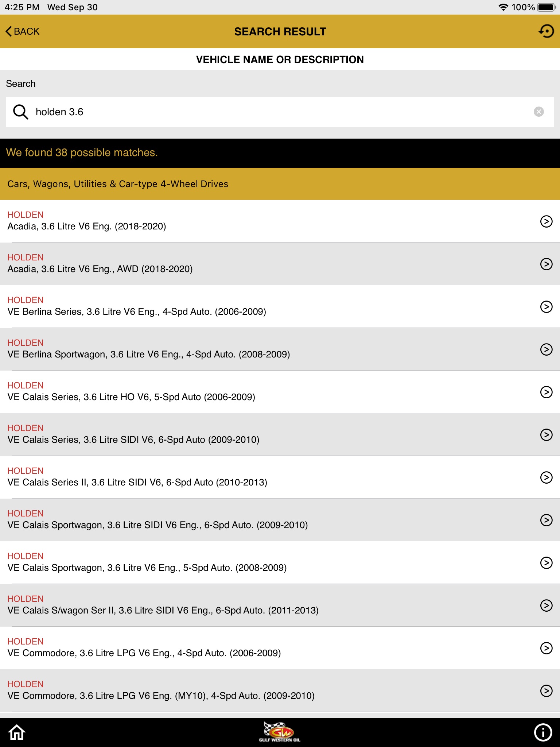Open arrow for VE Calais Series SIDI (2009-2010)
This screenshot has height=747, width=560.
[546, 434]
